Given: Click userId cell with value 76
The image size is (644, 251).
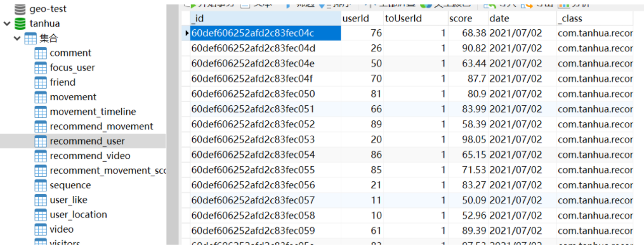Looking at the screenshot, I should pos(362,33).
